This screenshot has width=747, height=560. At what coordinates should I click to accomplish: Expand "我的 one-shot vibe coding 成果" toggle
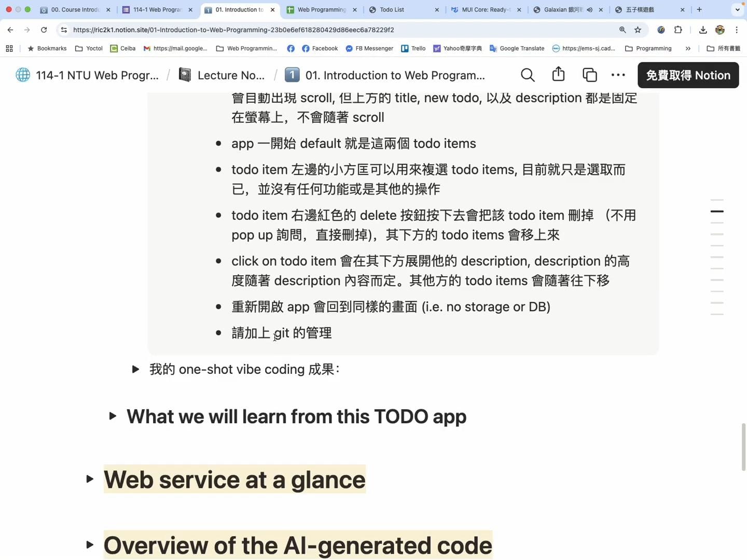click(135, 369)
